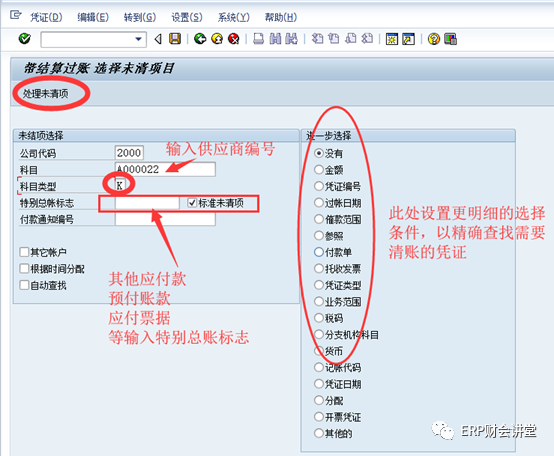Select the 金额 radio button
The image size is (554, 456).
coord(319,170)
